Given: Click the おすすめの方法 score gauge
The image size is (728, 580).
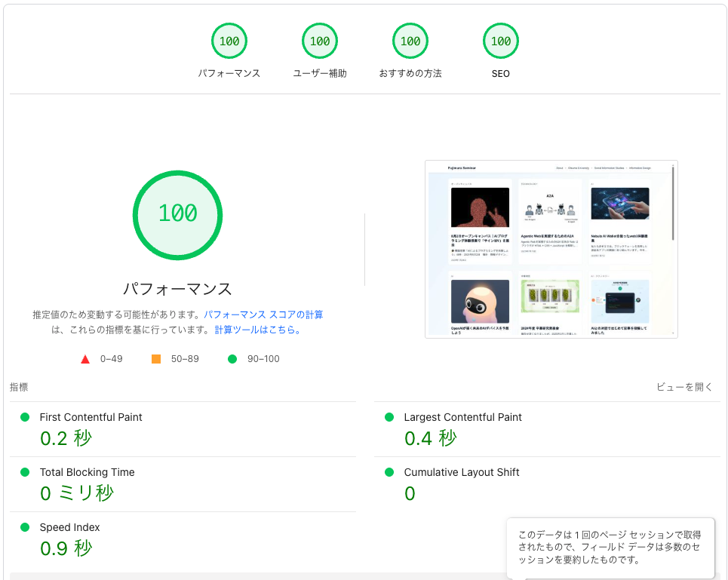Looking at the screenshot, I should [x=410, y=41].
